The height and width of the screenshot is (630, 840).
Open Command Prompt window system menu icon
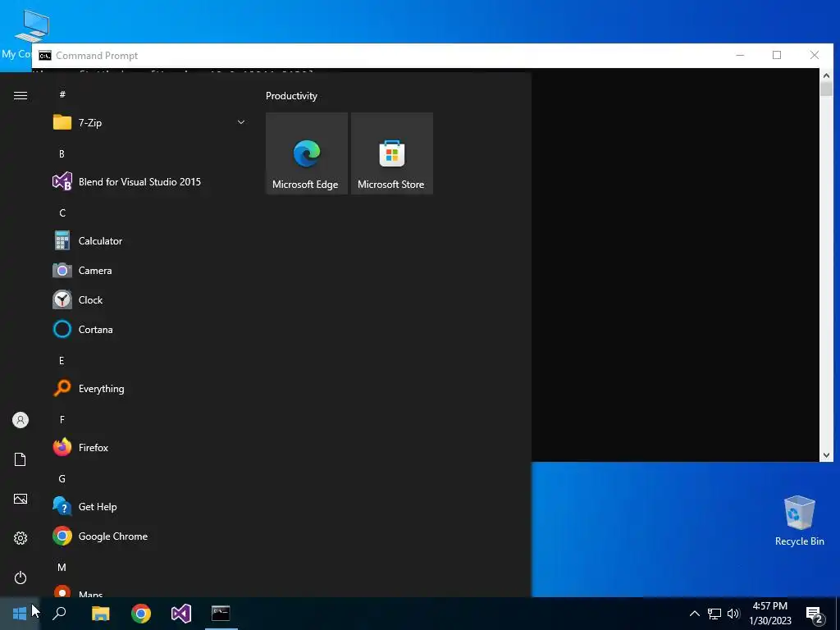pos(45,56)
